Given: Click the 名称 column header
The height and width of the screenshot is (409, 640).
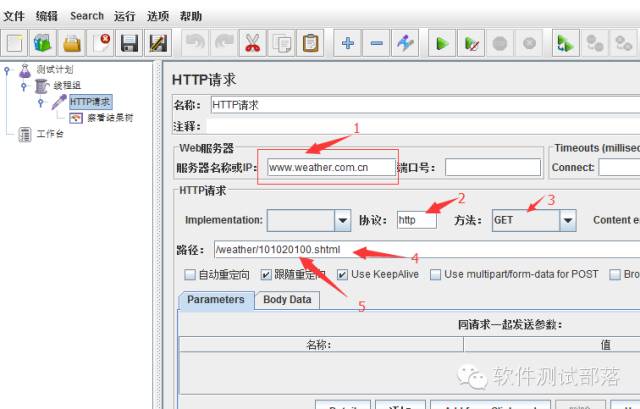Looking at the screenshot, I should (321, 345).
